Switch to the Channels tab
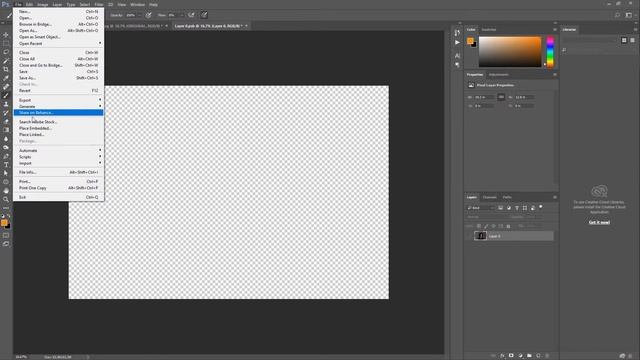Image resolution: width=640 pixels, height=360 pixels. point(489,197)
